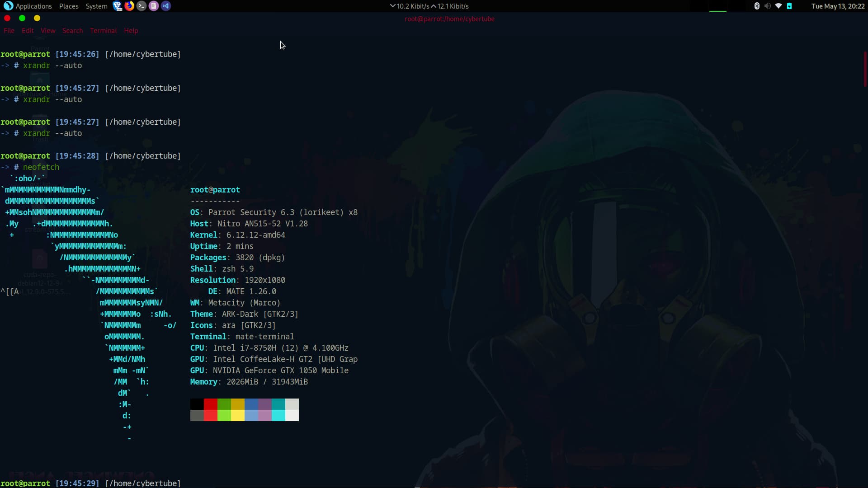This screenshot has width=868, height=488.
Task: Click the 'Uptime: 2 mins' line
Action: [222, 246]
